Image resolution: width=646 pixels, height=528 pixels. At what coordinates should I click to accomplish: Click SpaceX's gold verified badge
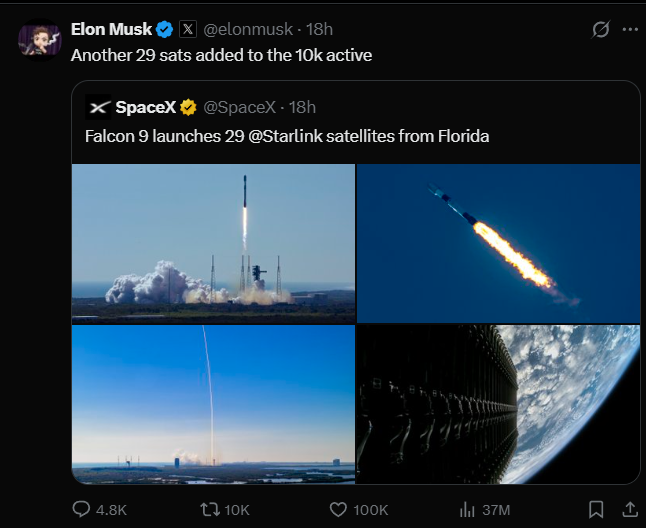[187, 107]
